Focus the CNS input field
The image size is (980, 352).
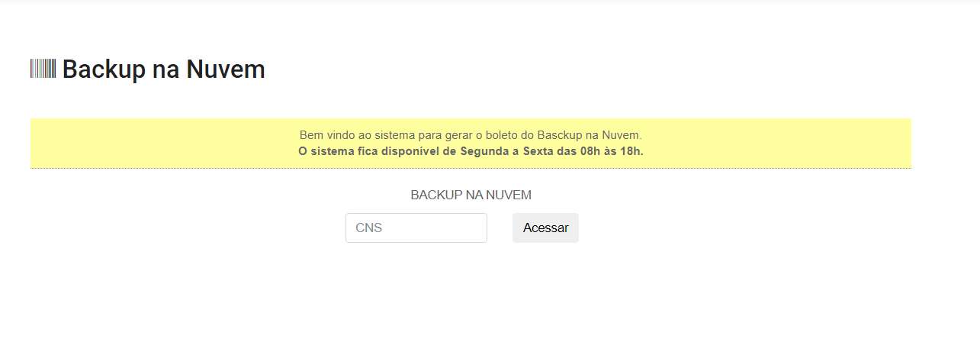coord(416,228)
